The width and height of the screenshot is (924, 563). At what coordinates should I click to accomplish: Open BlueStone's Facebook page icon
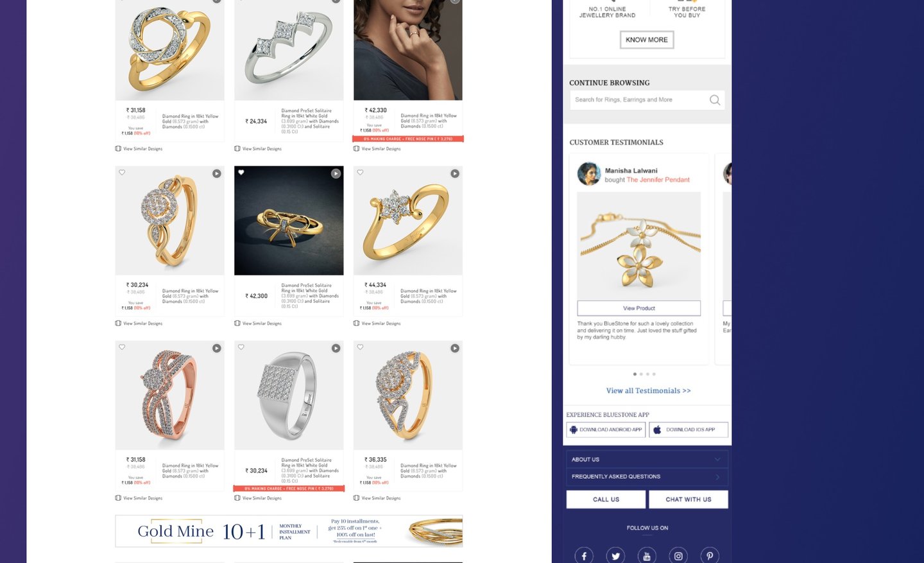[584, 556]
